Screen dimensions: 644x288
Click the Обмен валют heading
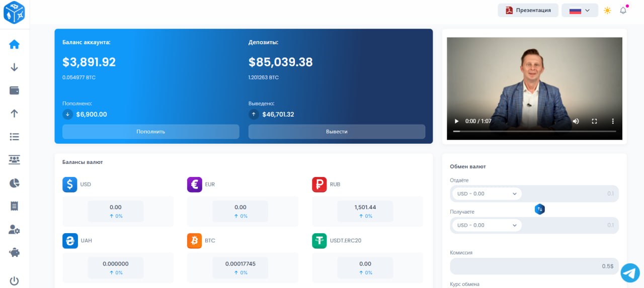(468, 166)
